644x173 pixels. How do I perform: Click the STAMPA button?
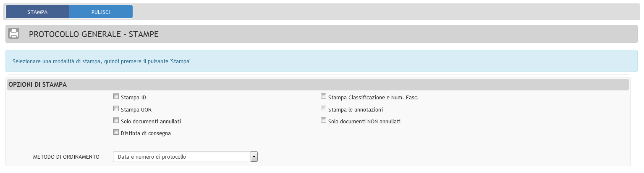point(37,12)
